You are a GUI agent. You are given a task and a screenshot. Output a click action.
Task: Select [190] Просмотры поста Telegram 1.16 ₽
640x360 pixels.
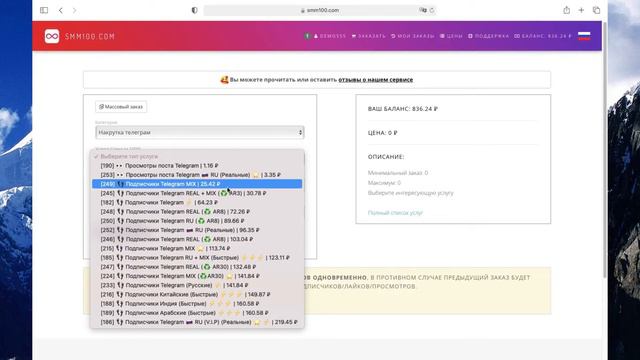point(197,166)
